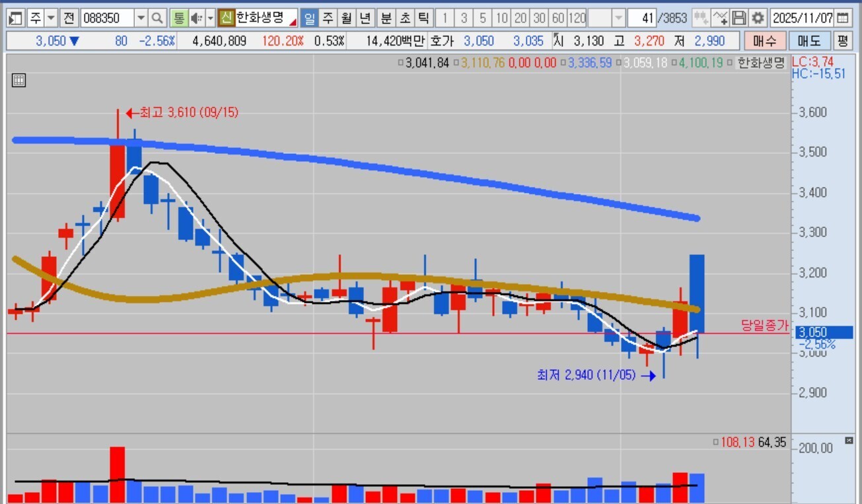
Task: Click the speaker sound icon
Action: pyautogui.click(x=197, y=18)
